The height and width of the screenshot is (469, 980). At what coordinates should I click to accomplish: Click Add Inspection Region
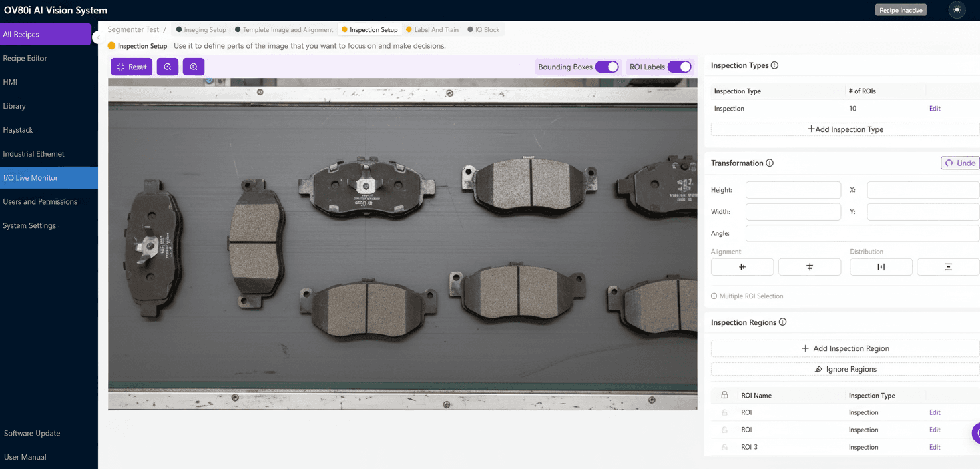pyautogui.click(x=845, y=348)
